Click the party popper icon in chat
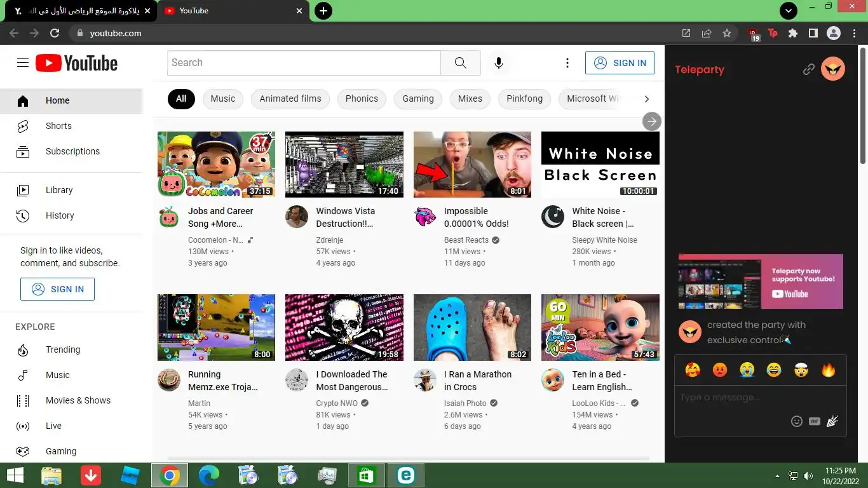The image size is (868, 488). (x=832, y=421)
